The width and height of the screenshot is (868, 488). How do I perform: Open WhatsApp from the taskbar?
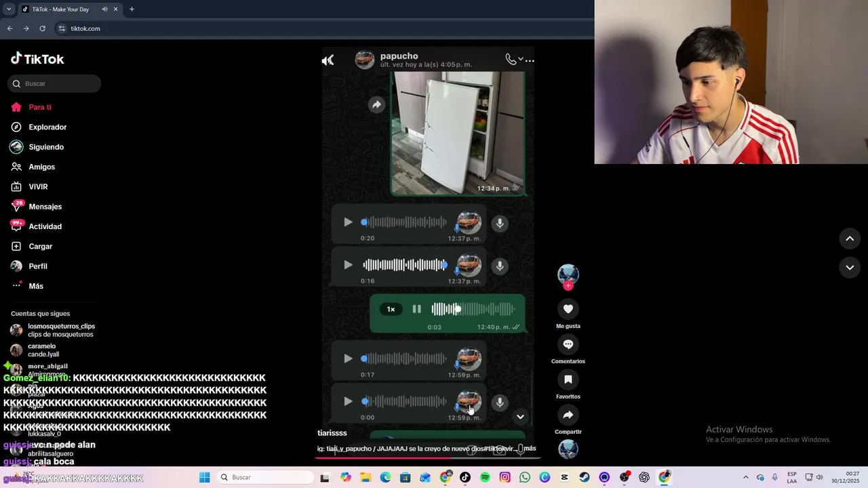(x=525, y=477)
